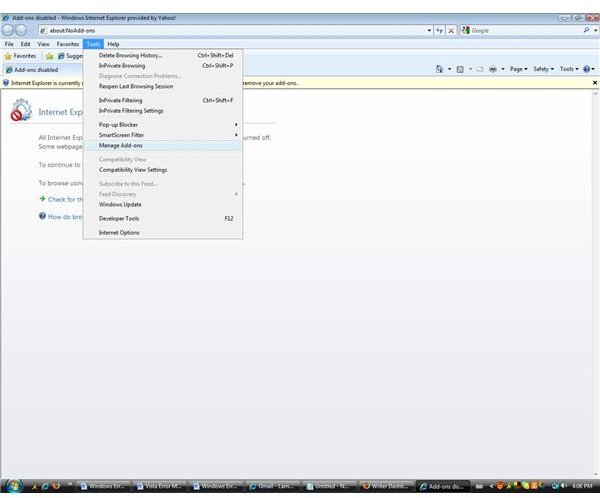Choose Developer Tools menu item

pos(163,219)
